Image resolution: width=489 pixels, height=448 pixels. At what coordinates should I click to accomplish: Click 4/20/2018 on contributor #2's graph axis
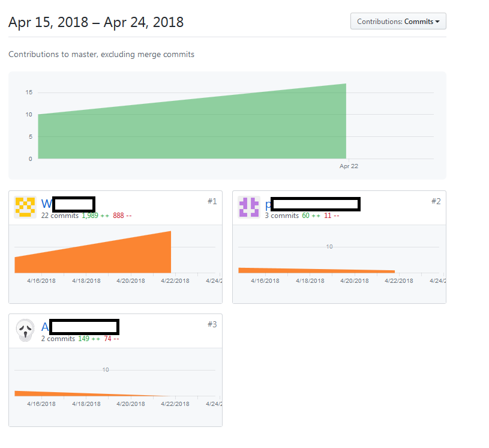(x=355, y=280)
